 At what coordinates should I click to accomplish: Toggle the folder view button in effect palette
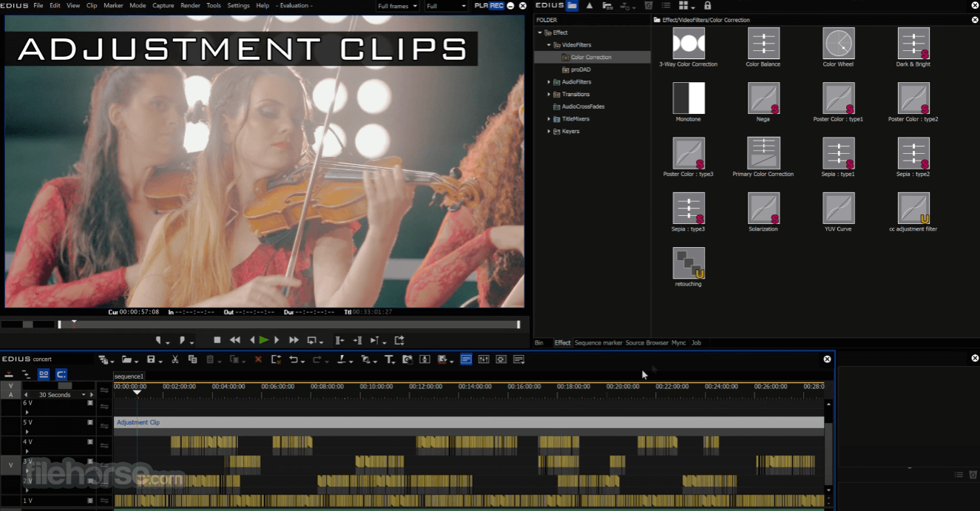(572, 6)
